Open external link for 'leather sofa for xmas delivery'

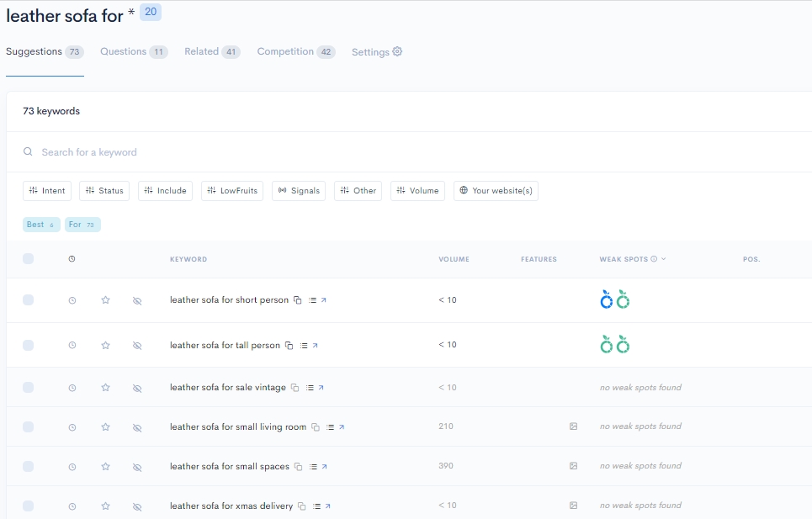point(328,506)
